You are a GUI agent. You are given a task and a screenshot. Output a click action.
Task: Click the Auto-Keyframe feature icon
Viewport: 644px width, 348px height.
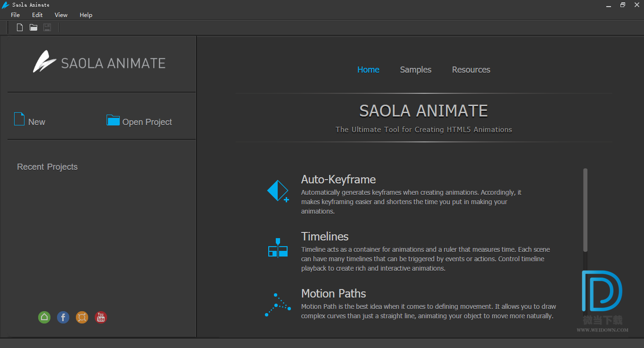278,191
